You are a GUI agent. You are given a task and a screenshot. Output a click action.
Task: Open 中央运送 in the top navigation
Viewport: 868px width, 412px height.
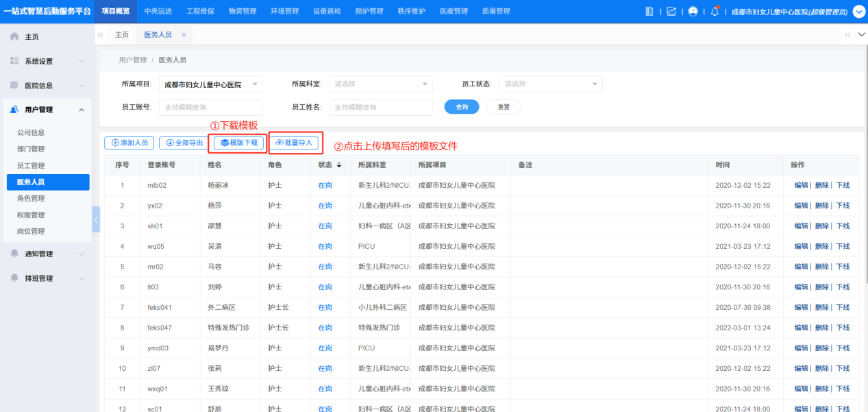[x=158, y=11]
